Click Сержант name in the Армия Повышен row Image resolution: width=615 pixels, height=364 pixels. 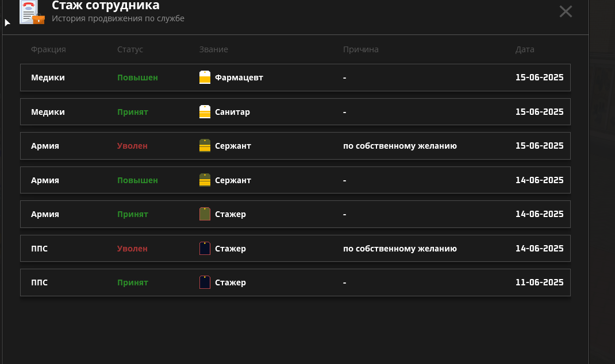point(233,180)
